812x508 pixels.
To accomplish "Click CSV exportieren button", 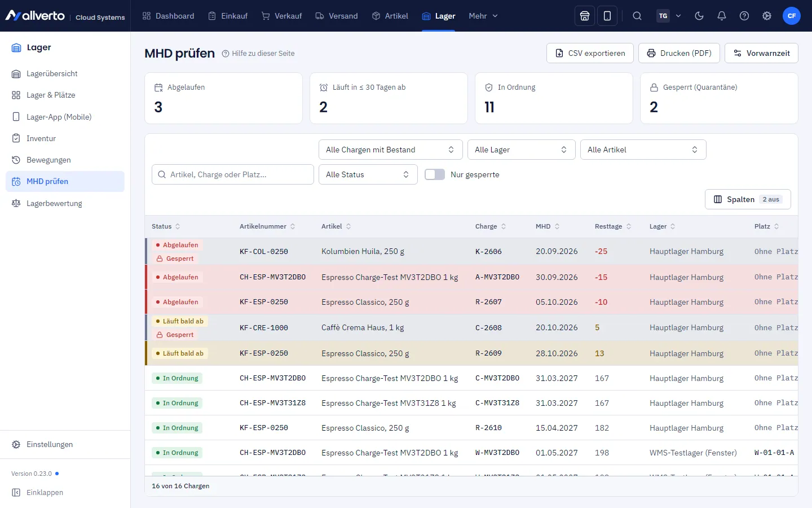I will pos(590,53).
